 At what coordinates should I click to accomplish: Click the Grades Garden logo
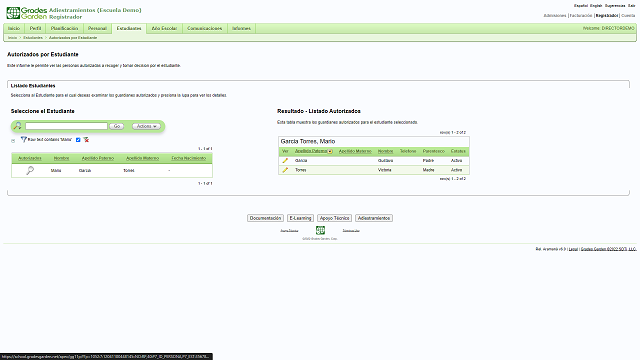pos(27,13)
